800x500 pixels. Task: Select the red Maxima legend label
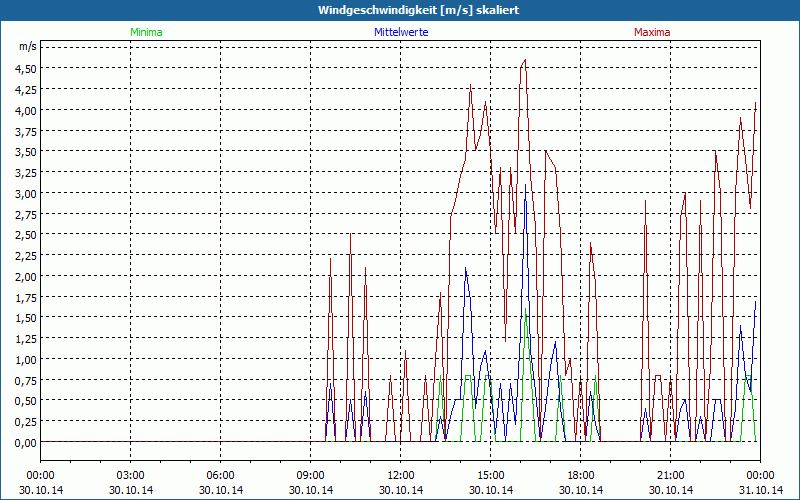click(x=652, y=32)
